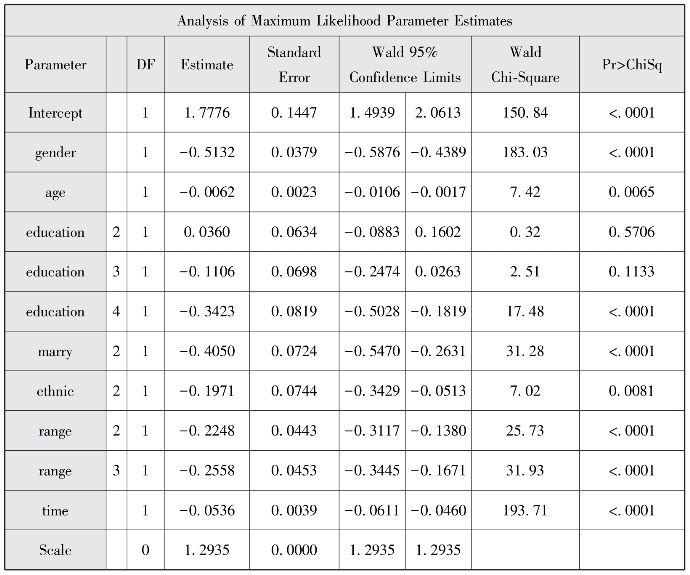The height and width of the screenshot is (575, 690).
Task: Select the standard error value 0.0819
Action: [293, 311]
